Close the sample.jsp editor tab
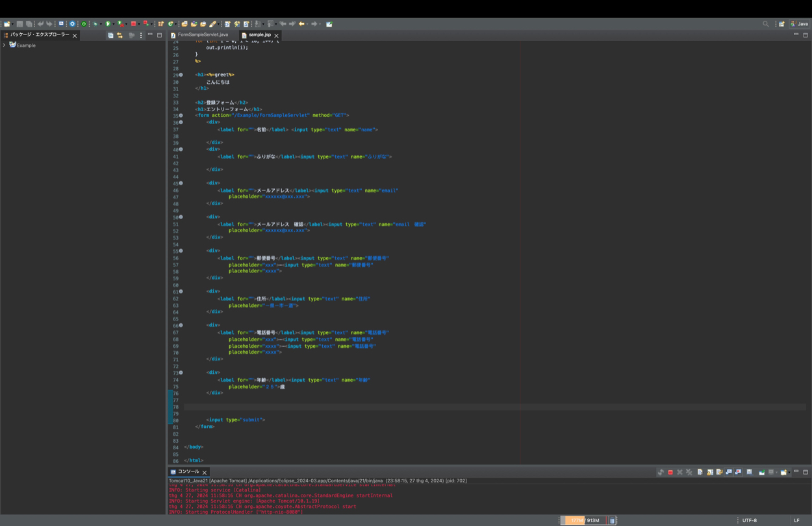This screenshot has height=526, width=812. pyautogui.click(x=277, y=36)
